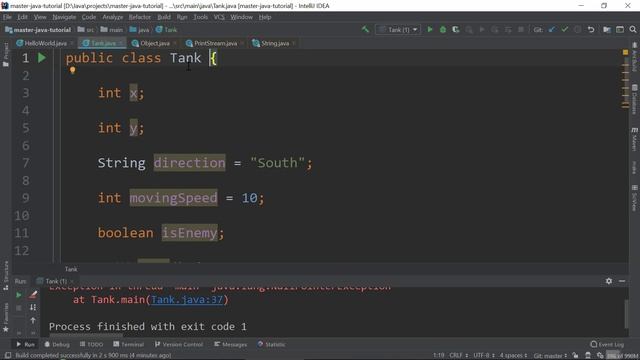This screenshot has width=640, height=360.
Task: Toggle the read-only lock icon in status bar
Action: (x=575, y=356)
